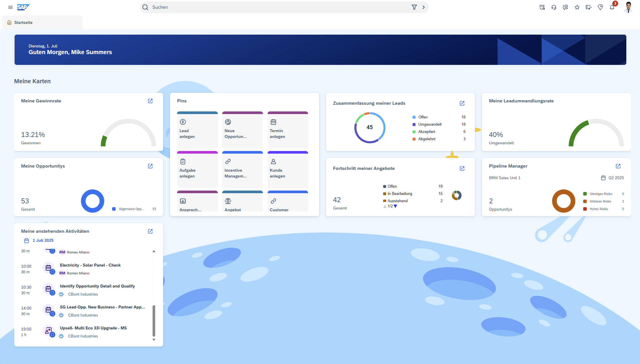Open Identify Opportunity Detail and Qualify activity
640x364 pixels.
[97, 286]
